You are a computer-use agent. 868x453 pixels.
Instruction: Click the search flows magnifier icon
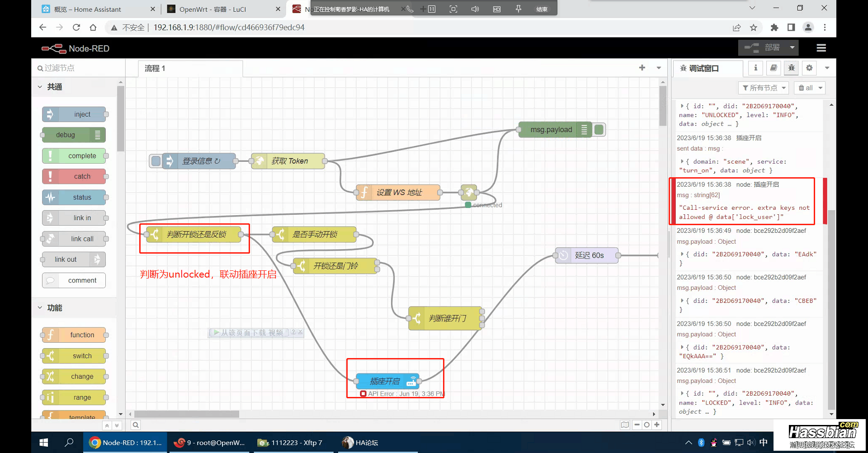click(136, 425)
